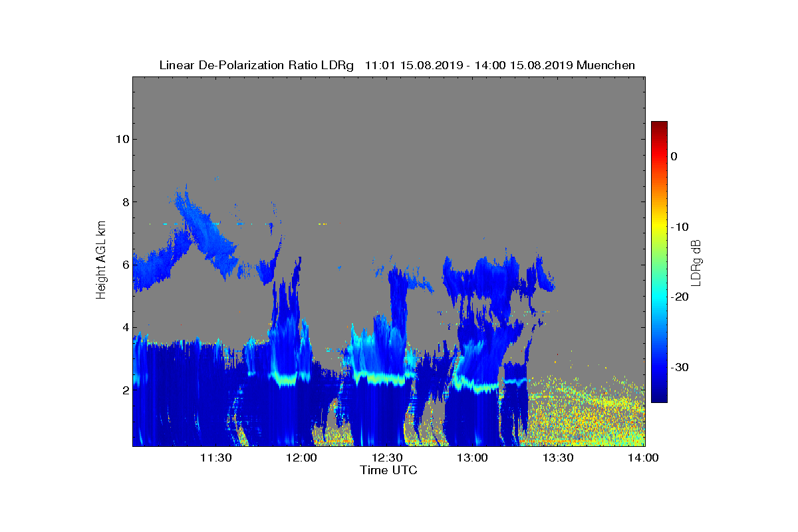The height and width of the screenshot is (532, 798).
Task: Click the dark blue bottom of the colorbar
Action: 659,396
